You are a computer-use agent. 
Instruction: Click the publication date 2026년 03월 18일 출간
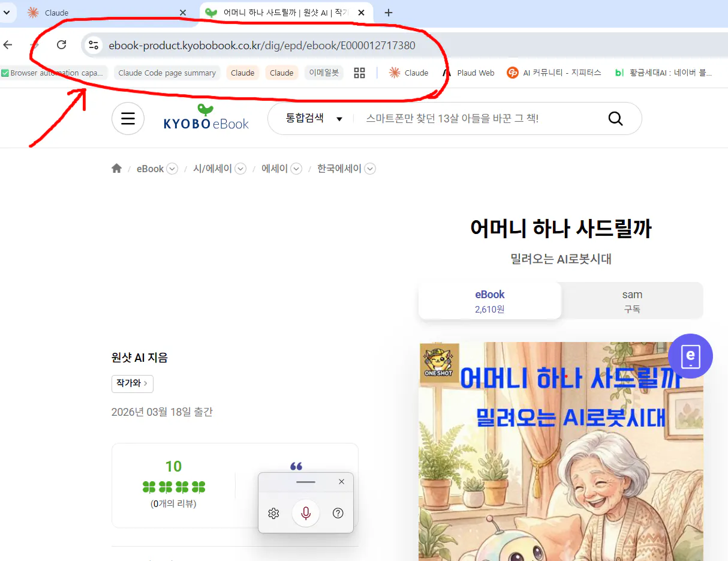click(x=162, y=412)
